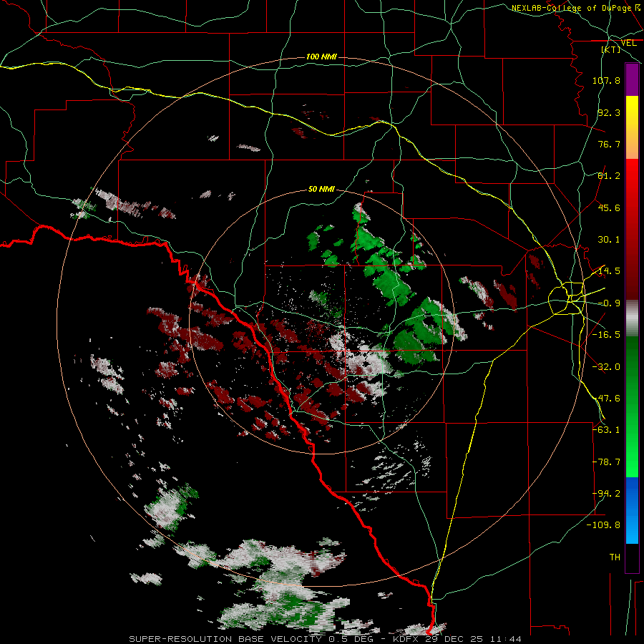The image size is (644, 644).
Task: Click the 50 NMI range ring label
Action: click(321, 189)
